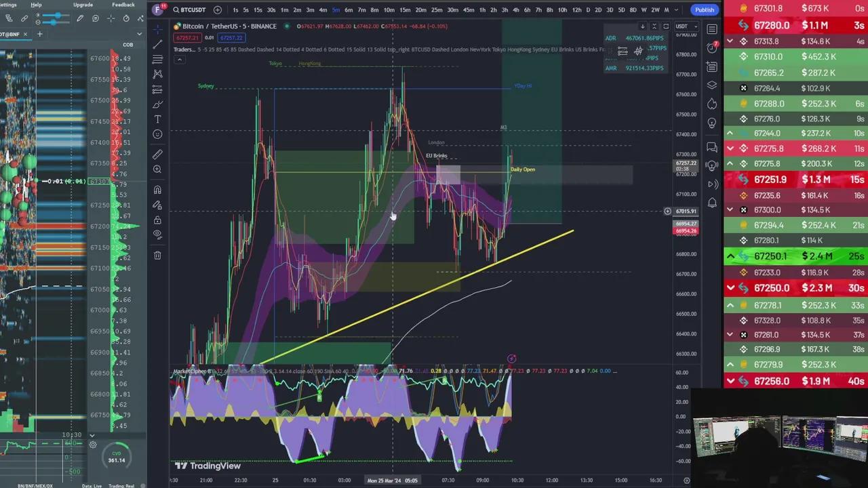
Task: Click Feedback in the heatmap app
Action: pyautogui.click(x=123, y=5)
